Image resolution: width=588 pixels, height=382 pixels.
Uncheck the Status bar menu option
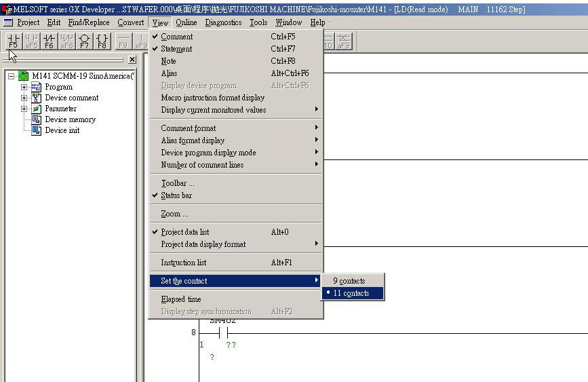coord(176,195)
